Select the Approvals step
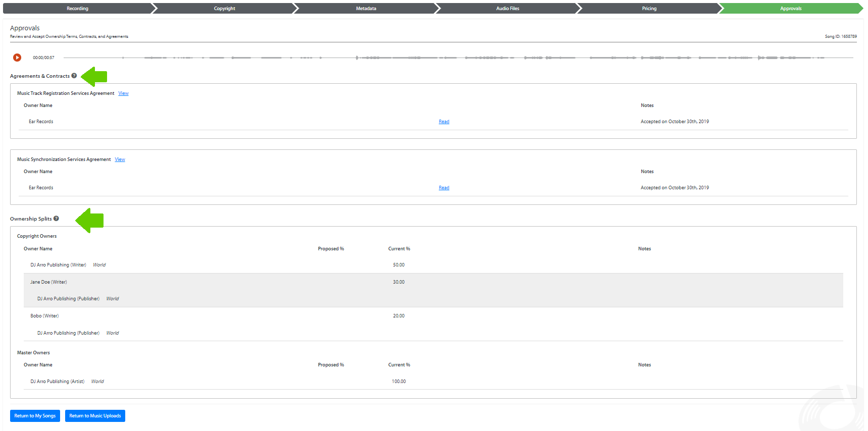The width and height of the screenshot is (868, 431). (x=791, y=9)
